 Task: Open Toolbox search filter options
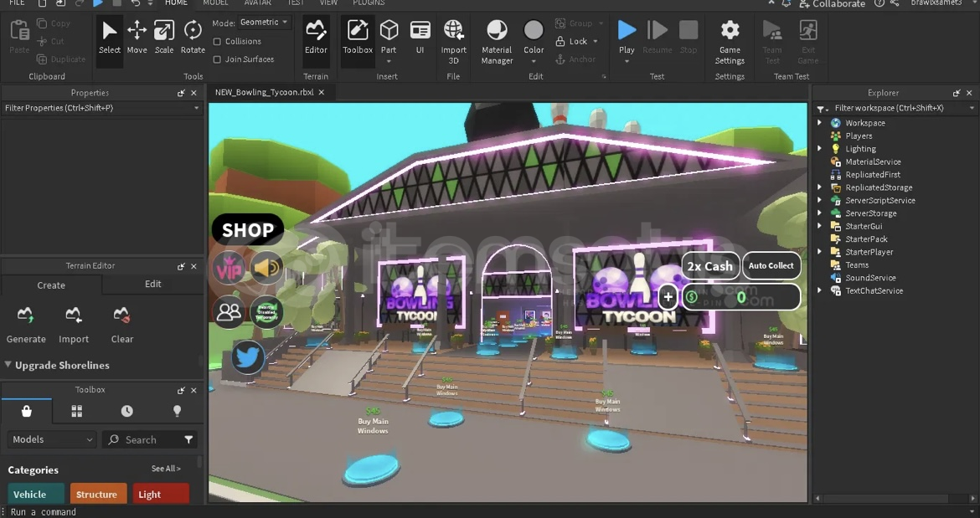[x=188, y=440]
